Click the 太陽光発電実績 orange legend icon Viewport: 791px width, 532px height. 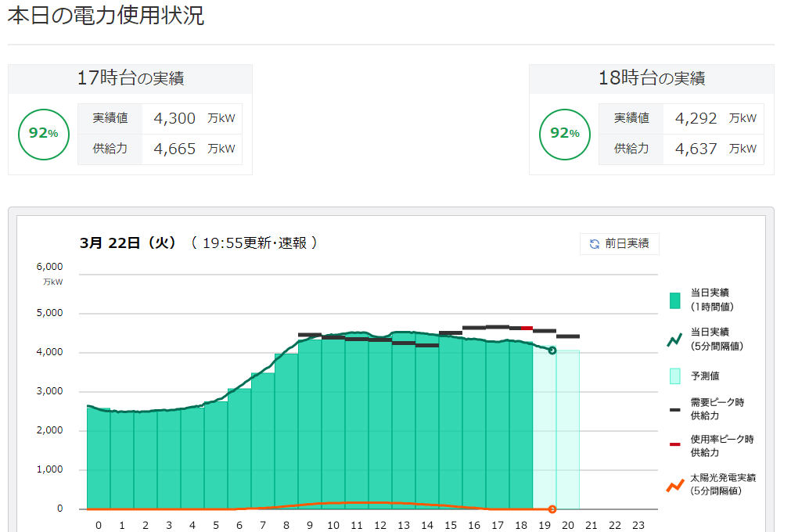pos(675,486)
